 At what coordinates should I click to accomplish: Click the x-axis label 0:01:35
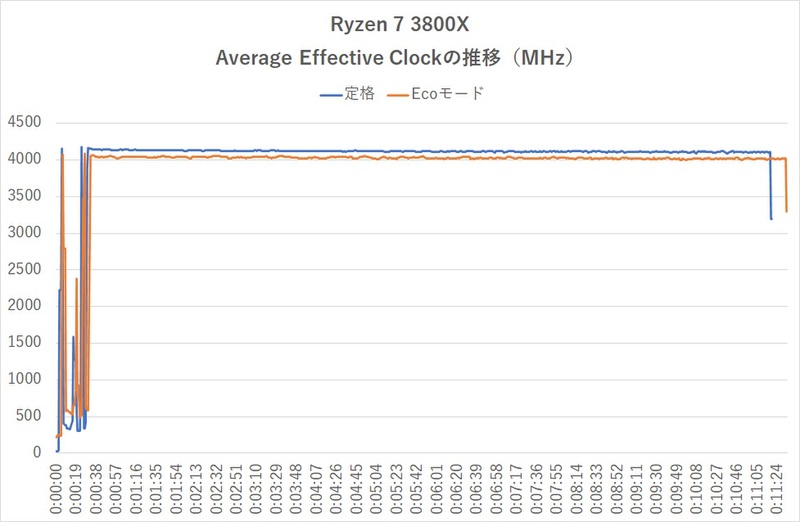coord(156,489)
